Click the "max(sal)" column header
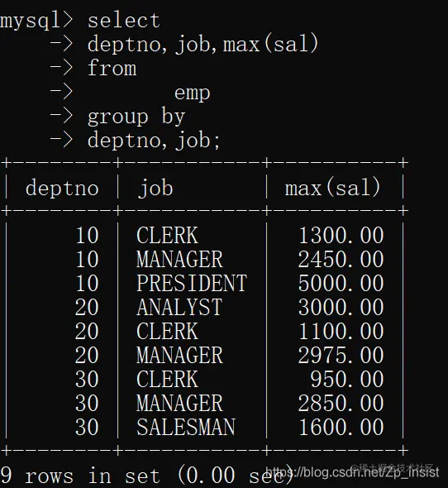The width and height of the screenshot is (448, 488). [x=332, y=188]
